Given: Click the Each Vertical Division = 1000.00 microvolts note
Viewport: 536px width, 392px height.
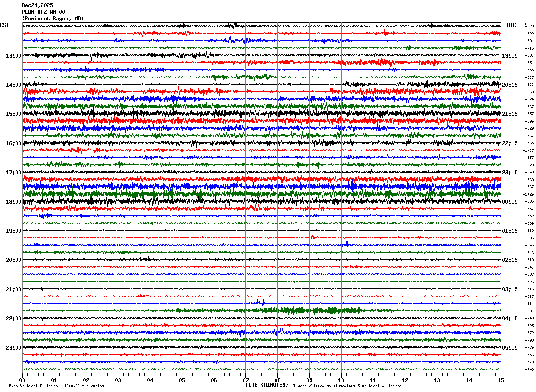Looking at the screenshot, I should pyautogui.click(x=56, y=386).
